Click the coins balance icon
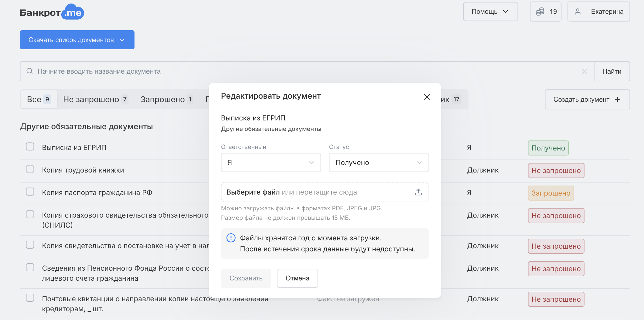This screenshot has width=644, height=320. point(540,12)
